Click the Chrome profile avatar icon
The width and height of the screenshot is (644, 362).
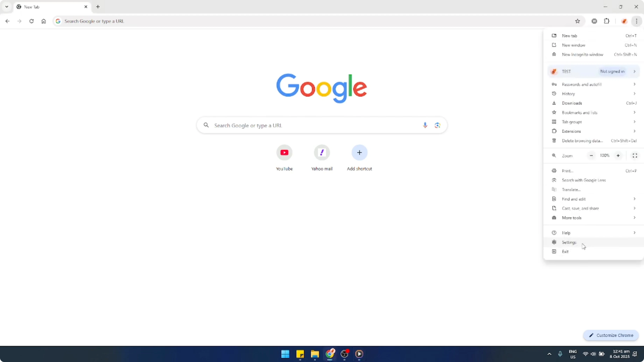tap(624, 21)
